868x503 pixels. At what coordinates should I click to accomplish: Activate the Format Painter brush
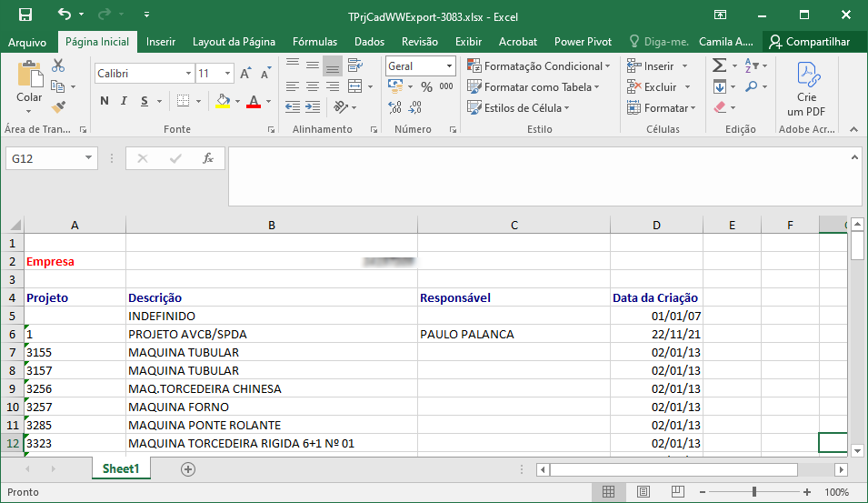coord(58,106)
